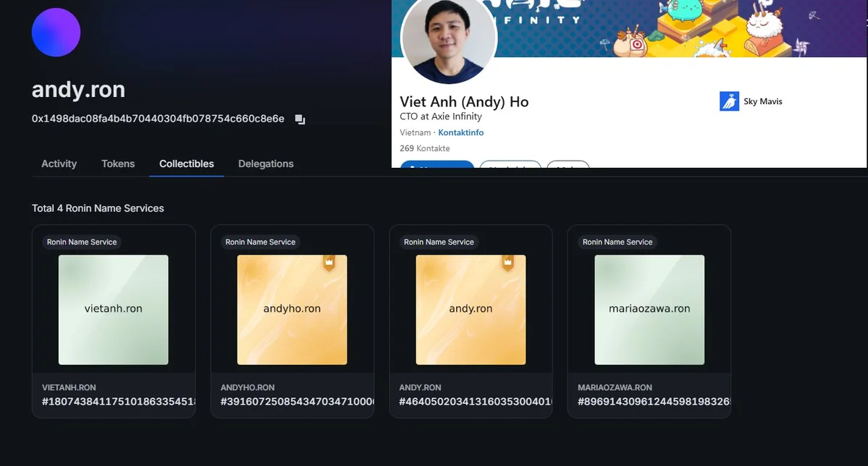Click the purple Ronin profile avatar
The height and width of the screenshot is (466, 868).
[56, 32]
